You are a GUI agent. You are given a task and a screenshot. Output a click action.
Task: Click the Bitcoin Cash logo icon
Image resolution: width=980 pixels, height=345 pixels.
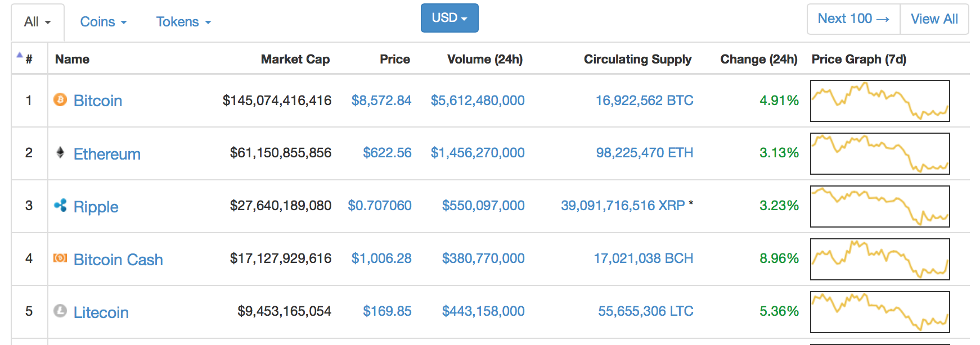[60, 258]
